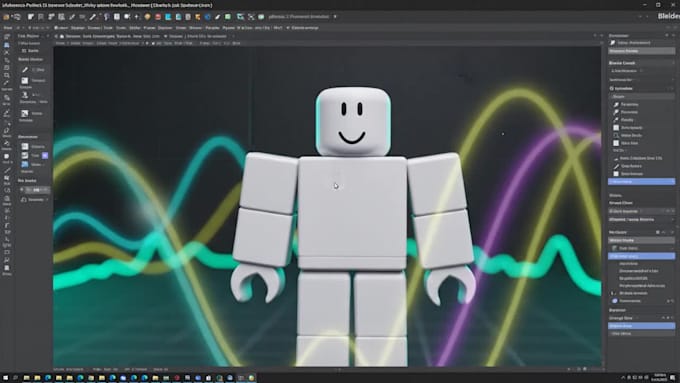
Task: Select the diagonal white pen icon in top toolbar
Action: [93, 16]
